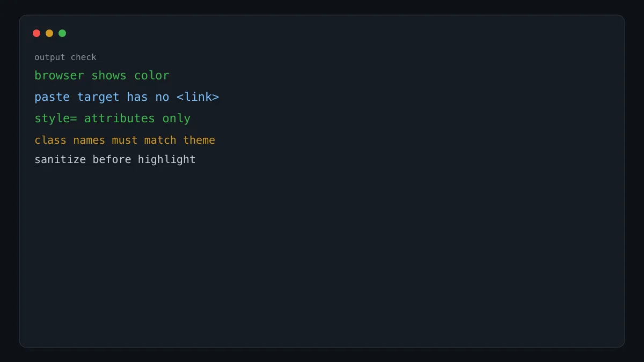Click the word 'attributes'
This screenshot has height=362, width=644.
click(x=120, y=119)
